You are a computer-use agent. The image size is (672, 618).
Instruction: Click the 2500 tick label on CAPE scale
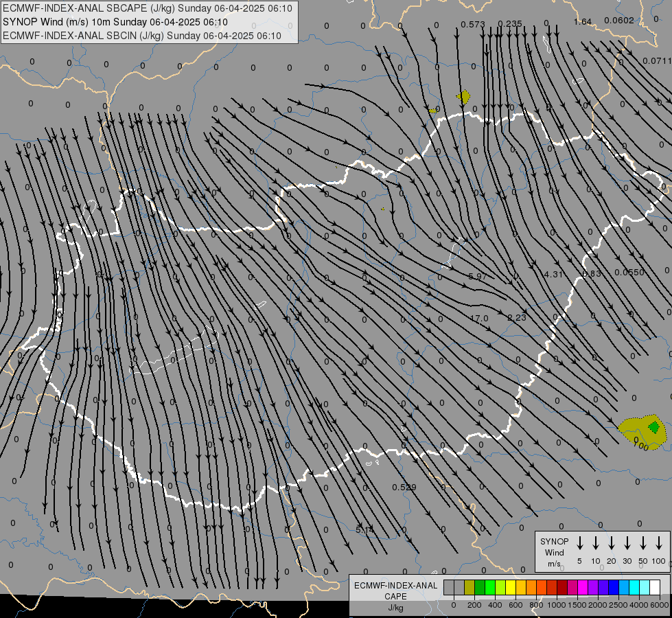pos(618,605)
